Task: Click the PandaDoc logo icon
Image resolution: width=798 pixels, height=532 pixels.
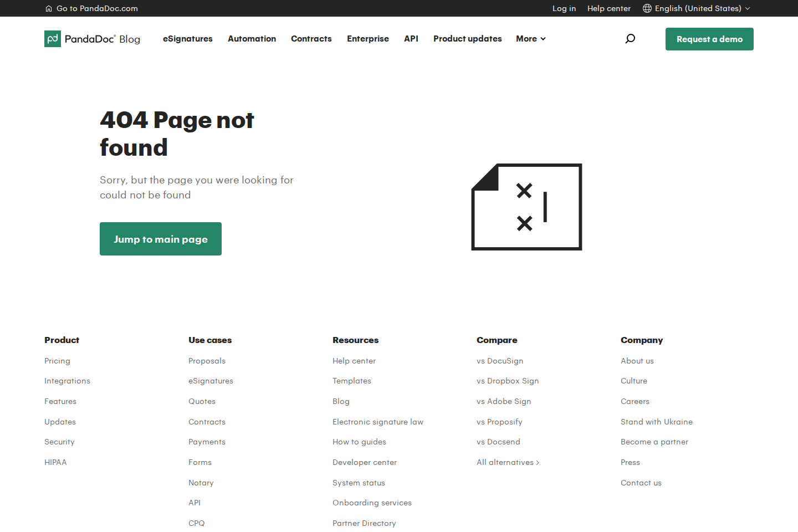Action: 53,39
